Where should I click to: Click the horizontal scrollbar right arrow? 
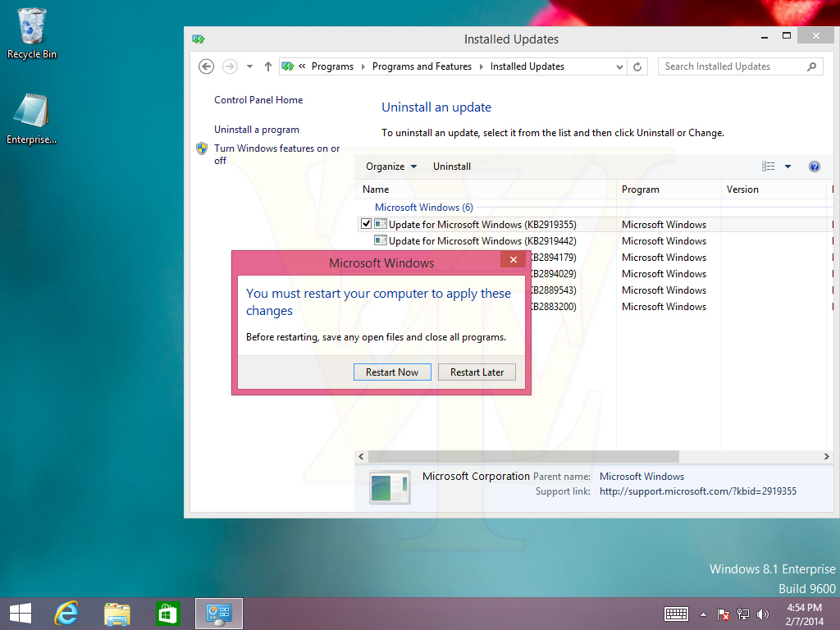tap(827, 456)
